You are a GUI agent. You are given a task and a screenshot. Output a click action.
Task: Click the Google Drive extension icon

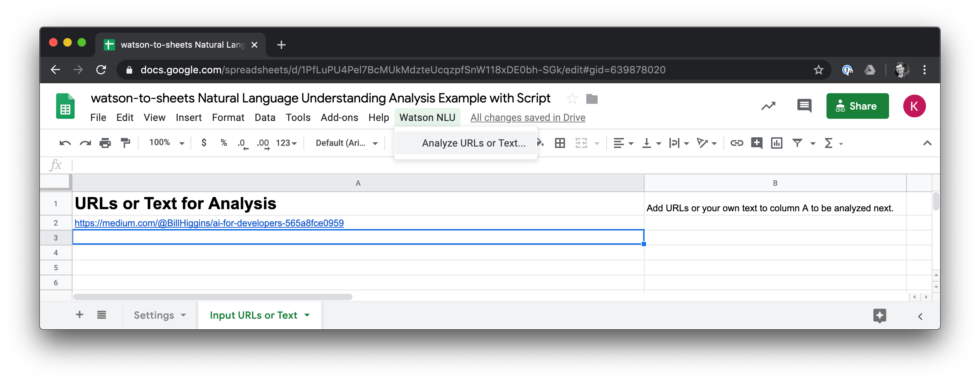(870, 70)
